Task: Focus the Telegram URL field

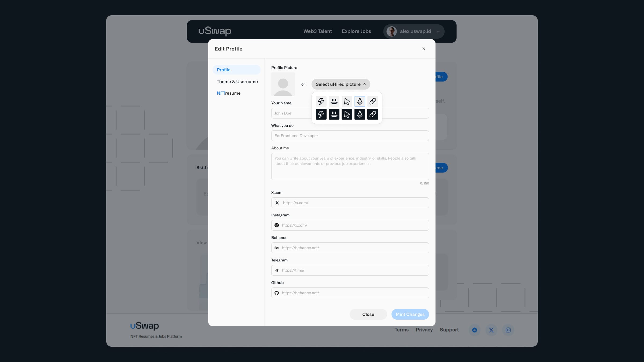Action: [x=350, y=270]
